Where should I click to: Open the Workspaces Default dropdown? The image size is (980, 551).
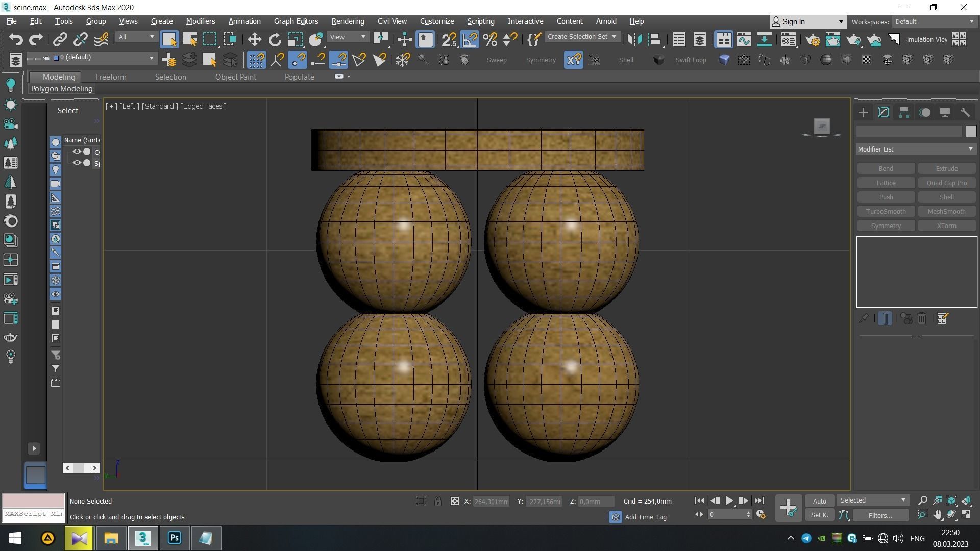pos(934,22)
